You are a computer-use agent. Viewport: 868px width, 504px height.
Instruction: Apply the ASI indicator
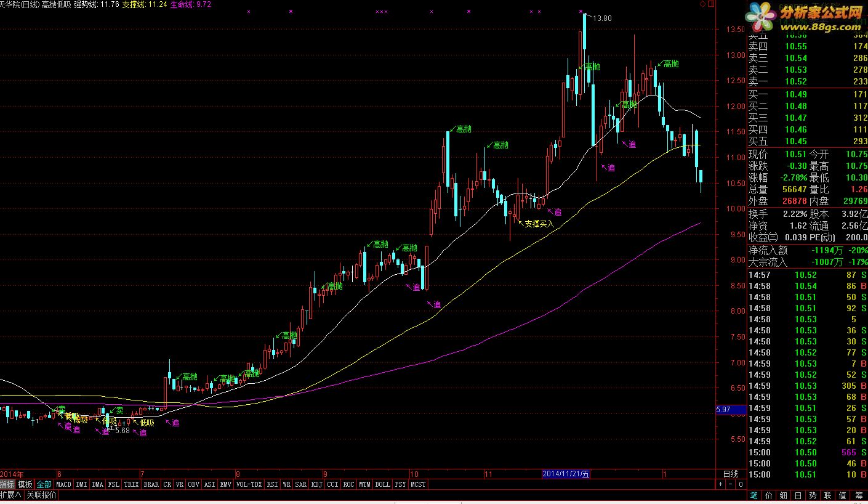pyautogui.click(x=210, y=484)
